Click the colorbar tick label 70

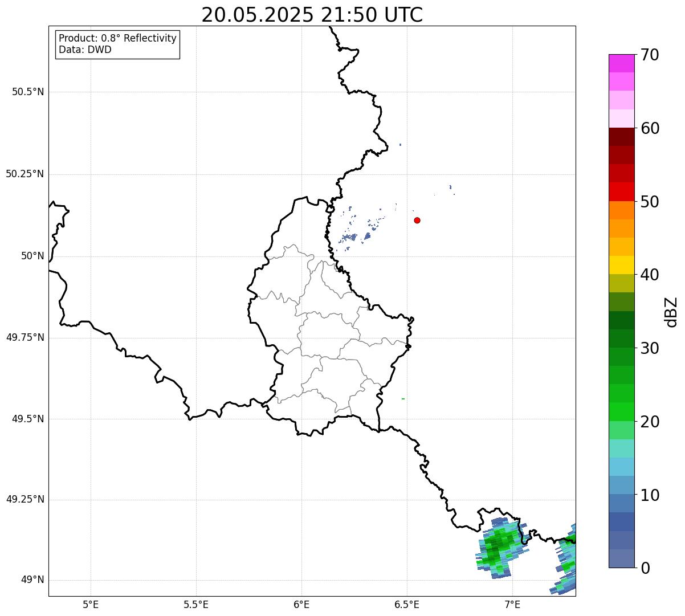pyautogui.click(x=650, y=55)
